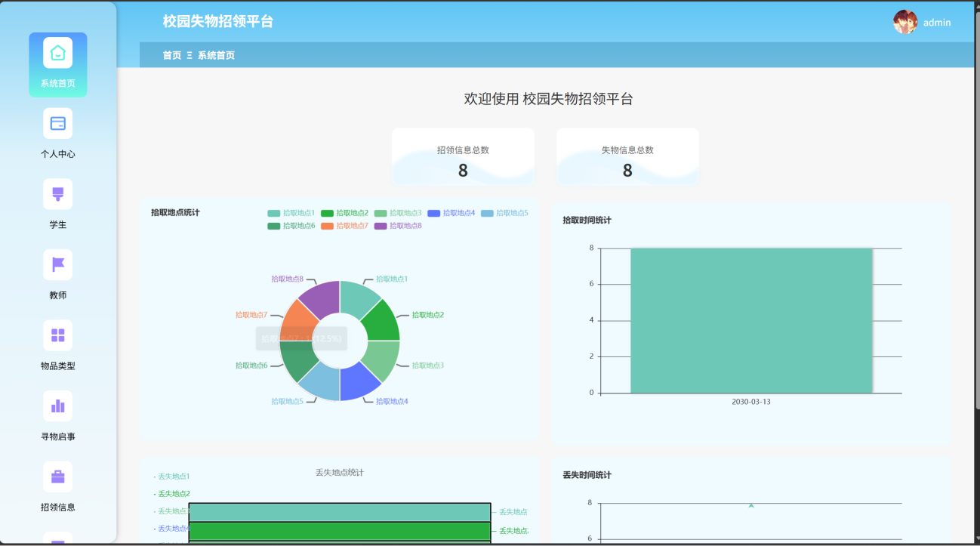The width and height of the screenshot is (980, 546).
Task: Click the 首页 breadcrumb link
Action: pos(172,55)
